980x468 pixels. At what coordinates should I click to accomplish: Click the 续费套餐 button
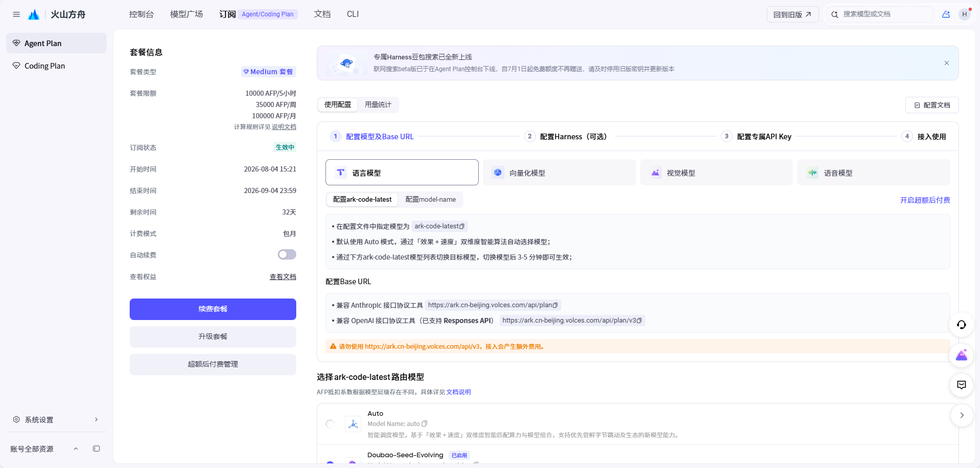click(213, 309)
